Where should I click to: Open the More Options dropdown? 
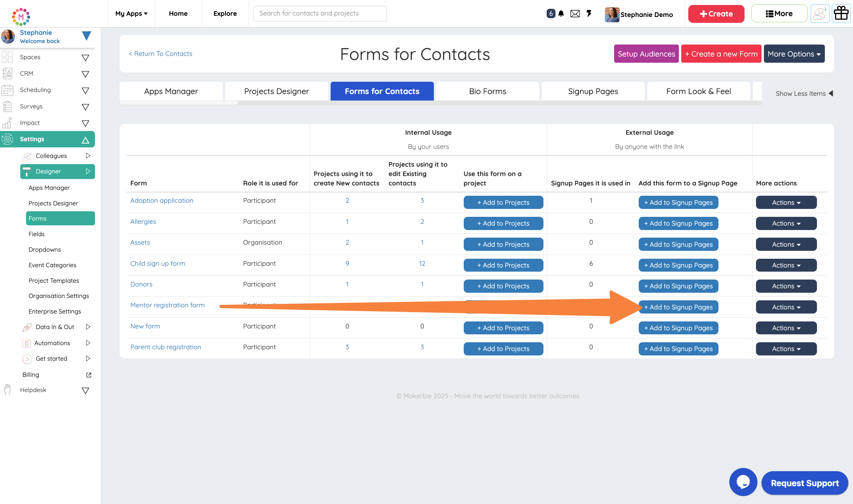[x=794, y=54]
